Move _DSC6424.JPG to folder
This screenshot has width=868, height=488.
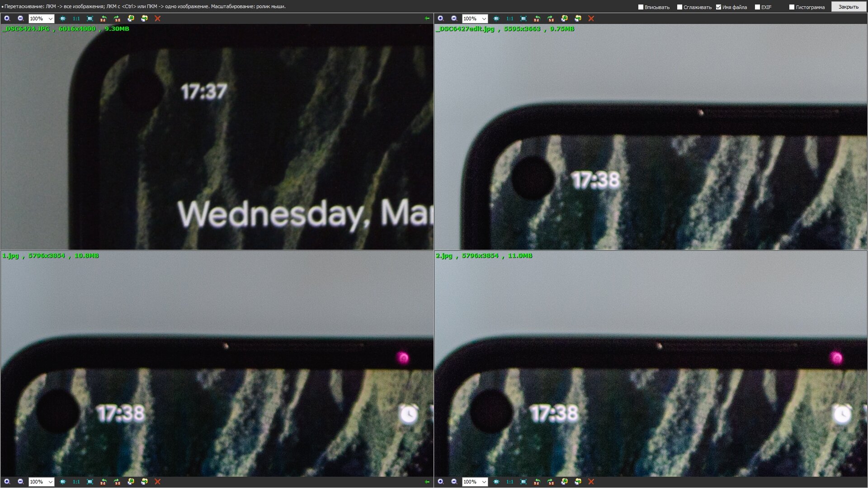coord(144,19)
